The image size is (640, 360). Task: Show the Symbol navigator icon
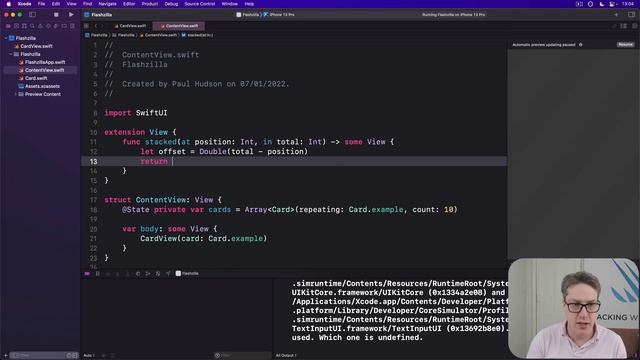point(24,26)
